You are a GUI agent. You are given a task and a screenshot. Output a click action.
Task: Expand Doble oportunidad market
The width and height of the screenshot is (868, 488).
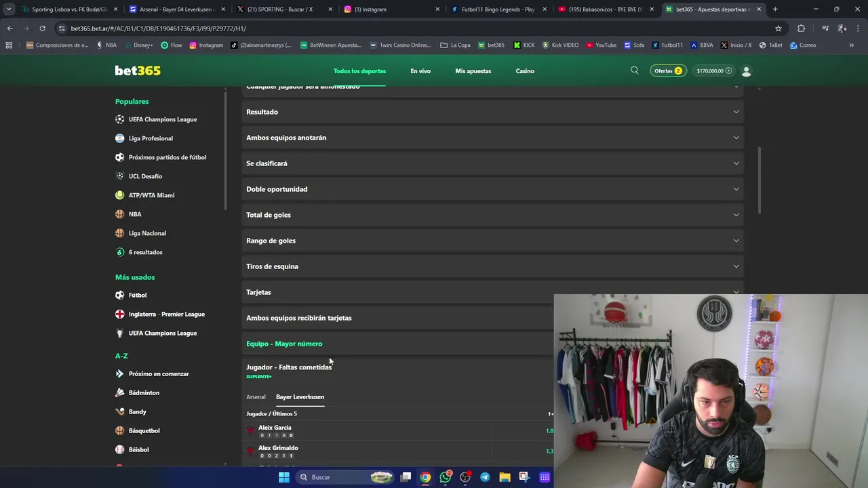pos(493,189)
